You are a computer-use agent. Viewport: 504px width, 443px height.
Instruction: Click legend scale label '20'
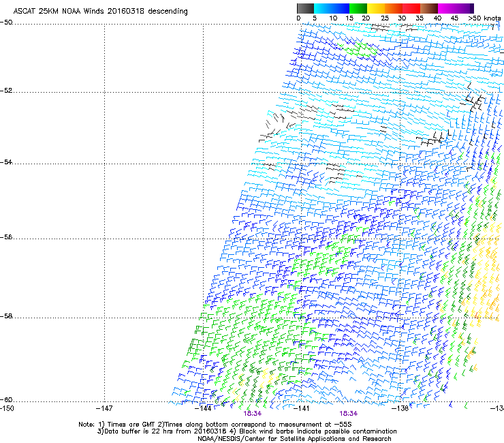point(366,18)
